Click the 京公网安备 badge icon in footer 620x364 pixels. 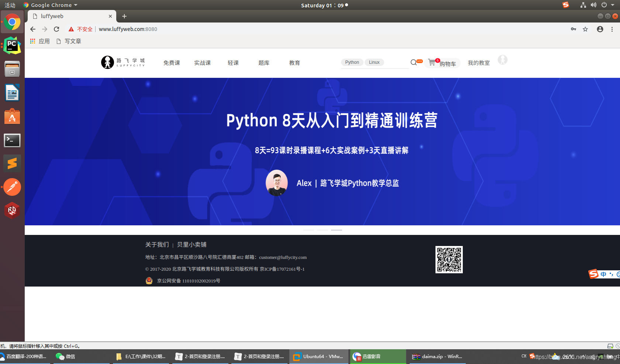[x=149, y=281]
